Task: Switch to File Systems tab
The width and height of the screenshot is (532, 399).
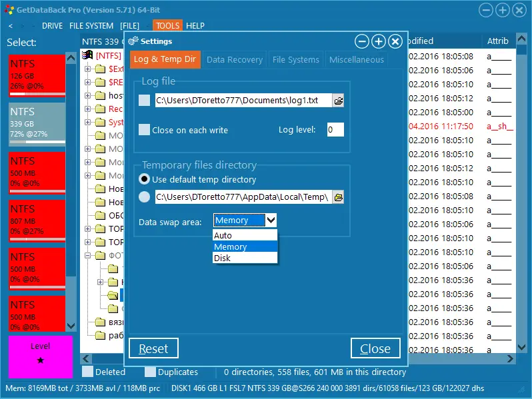Action: (x=296, y=60)
